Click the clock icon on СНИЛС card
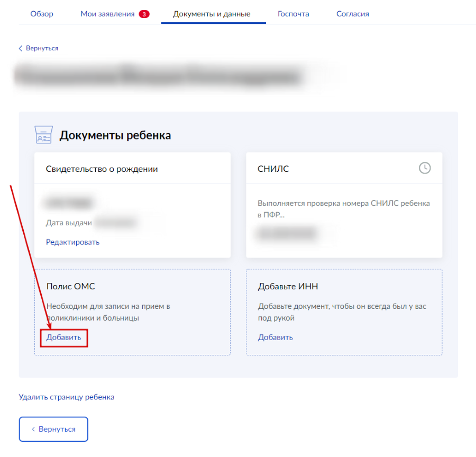The width and height of the screenshot is (476, 457). coord(425,168)
